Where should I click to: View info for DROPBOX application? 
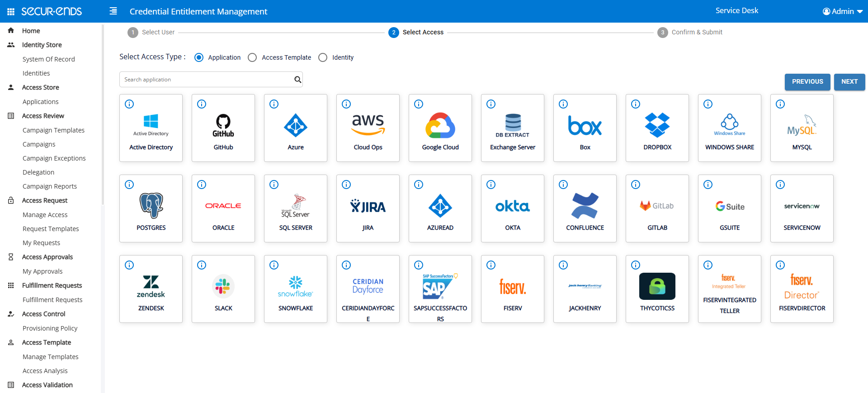[636, 104]
